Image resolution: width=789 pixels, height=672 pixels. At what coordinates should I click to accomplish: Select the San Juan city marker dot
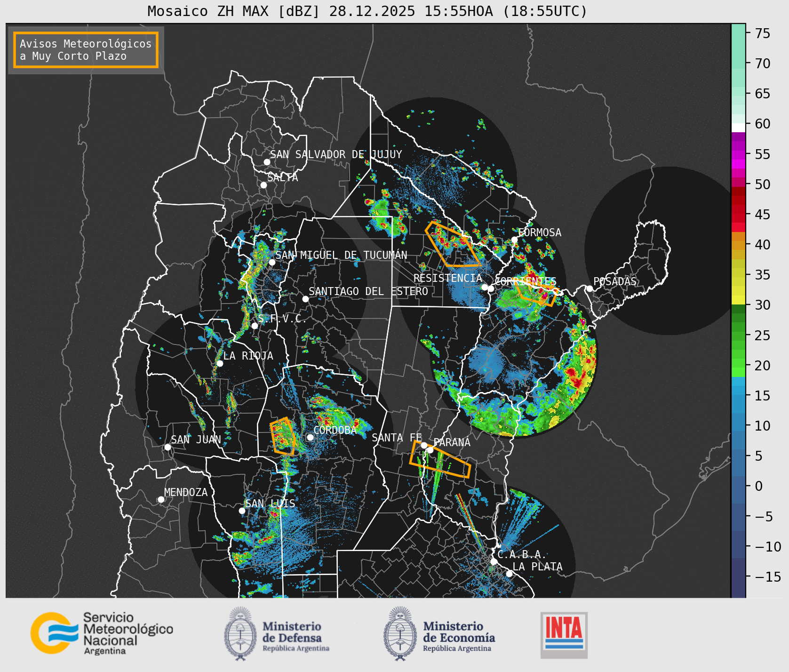pos(167,447)
